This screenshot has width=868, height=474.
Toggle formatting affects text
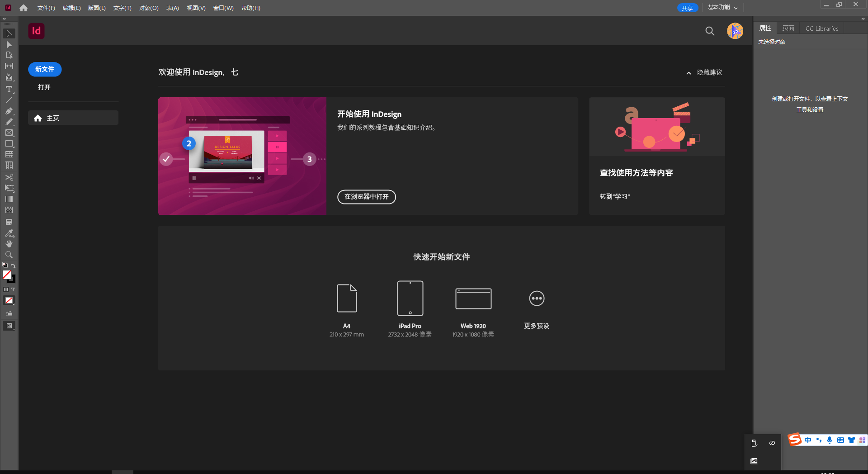coord(13,289)
